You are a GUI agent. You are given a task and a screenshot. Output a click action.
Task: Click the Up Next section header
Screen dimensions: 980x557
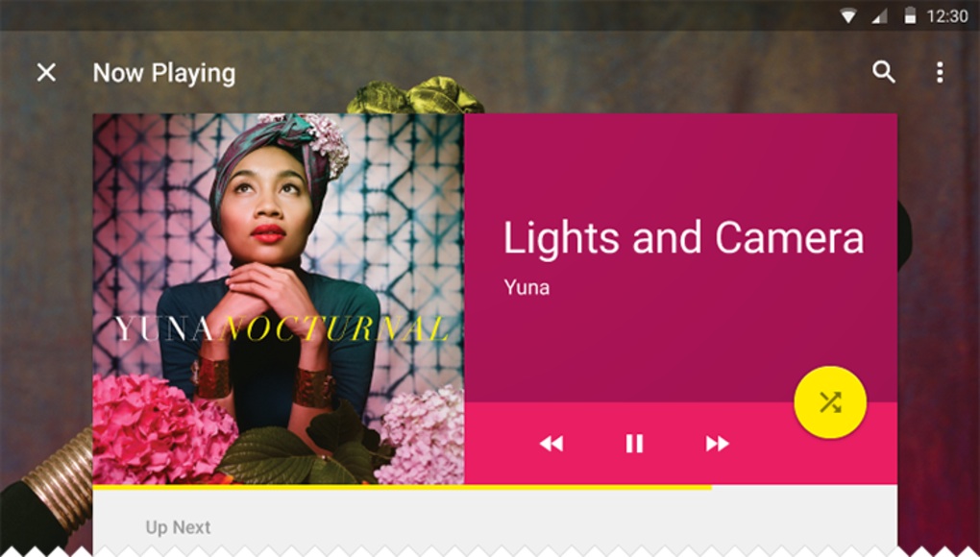click(x=178, y=527)
